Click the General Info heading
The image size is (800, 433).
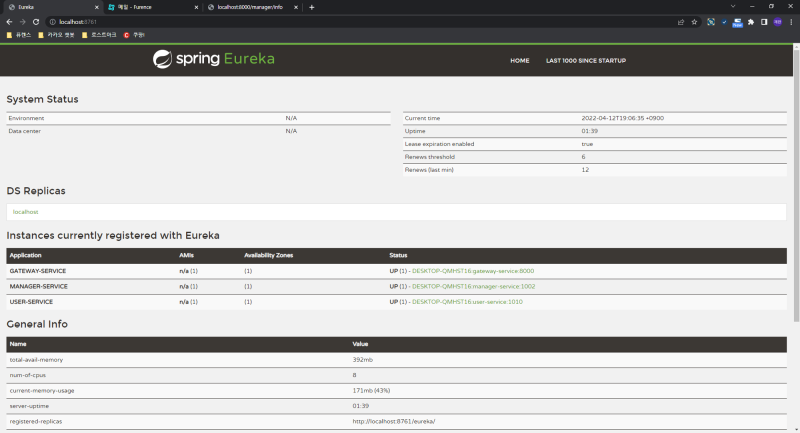37,324
